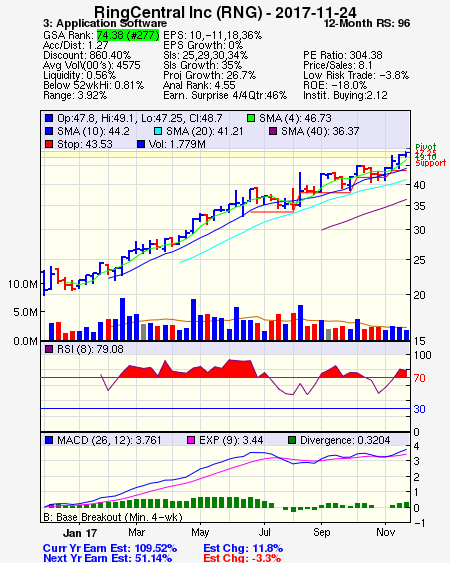Click the 'Earn. Surprise 4/4Qtr:46%' text

(x=225, y=96)
